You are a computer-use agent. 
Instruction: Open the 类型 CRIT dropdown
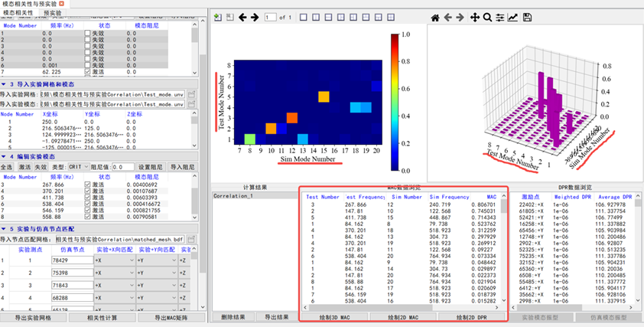tap(79, 167)
